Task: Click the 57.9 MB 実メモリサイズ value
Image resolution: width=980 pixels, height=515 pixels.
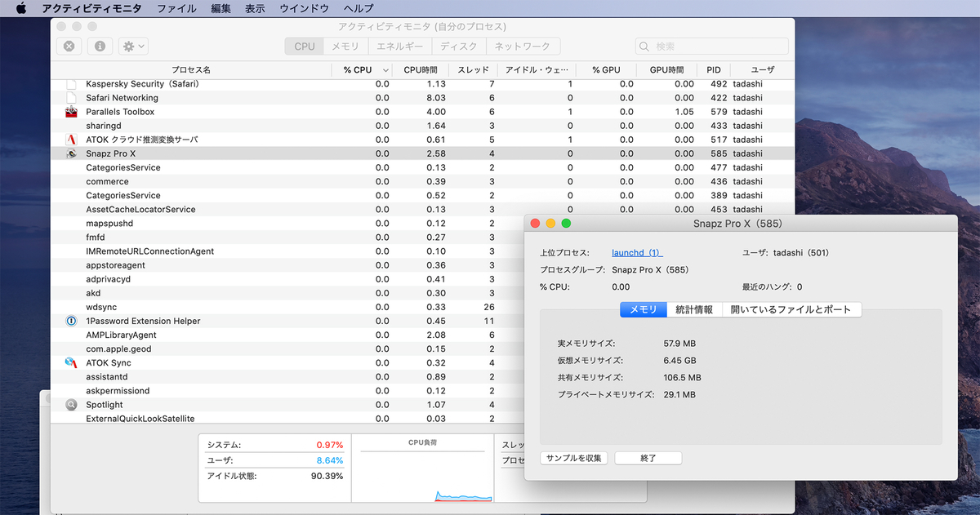Action: pos(679,344)
